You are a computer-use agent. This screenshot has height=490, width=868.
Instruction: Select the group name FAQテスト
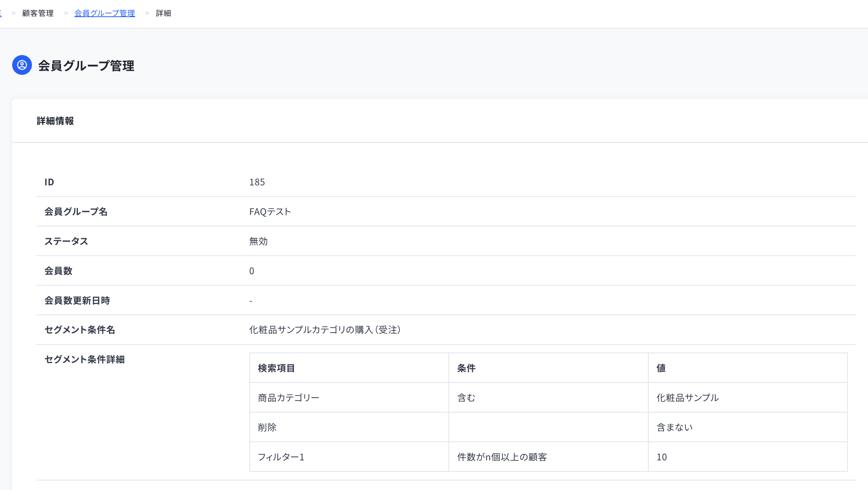click(270, 212)
